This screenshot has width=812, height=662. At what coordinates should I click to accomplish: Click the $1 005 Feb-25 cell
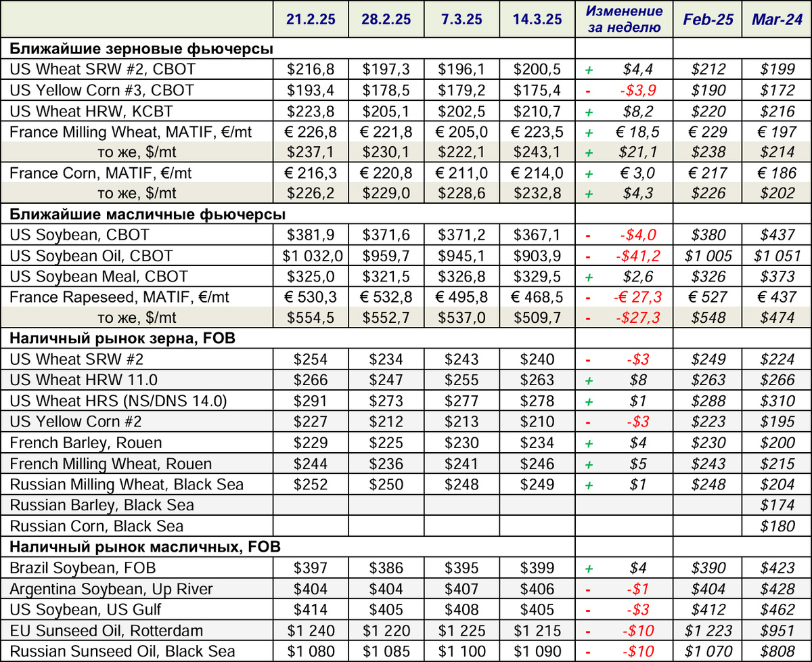click(708, 256)
